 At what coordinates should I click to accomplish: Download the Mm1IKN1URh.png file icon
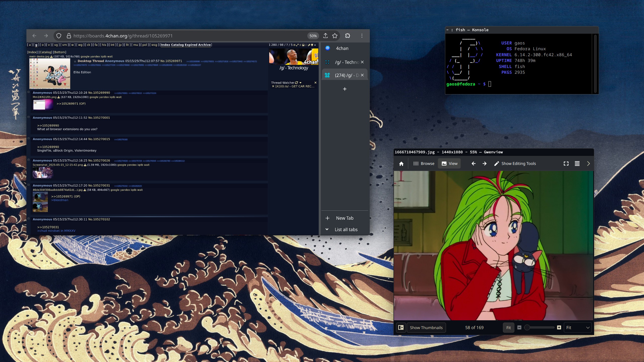[59, 97]
